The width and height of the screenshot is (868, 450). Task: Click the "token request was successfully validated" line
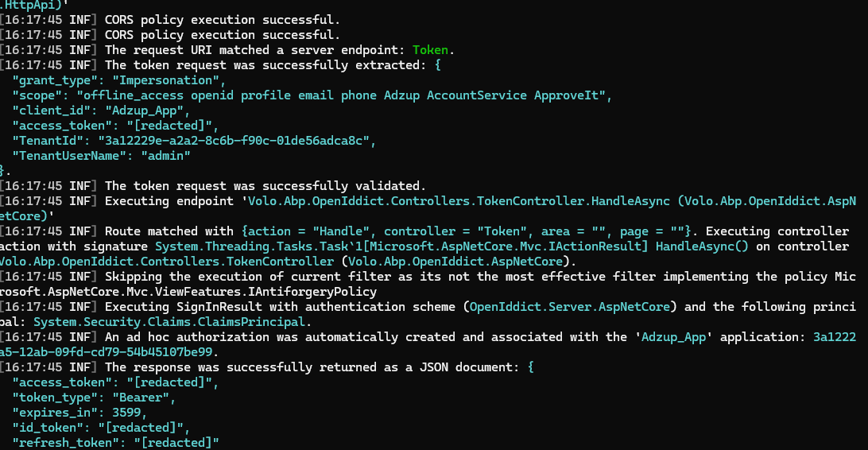coord(265,186)
